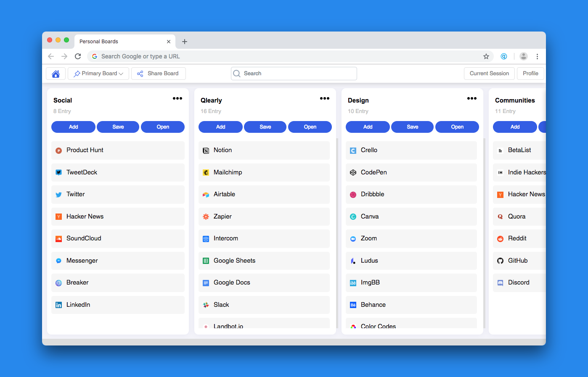This screenshot has height=377, width=588.
Task: Open the Discord entry
Action: coord(519,282)
